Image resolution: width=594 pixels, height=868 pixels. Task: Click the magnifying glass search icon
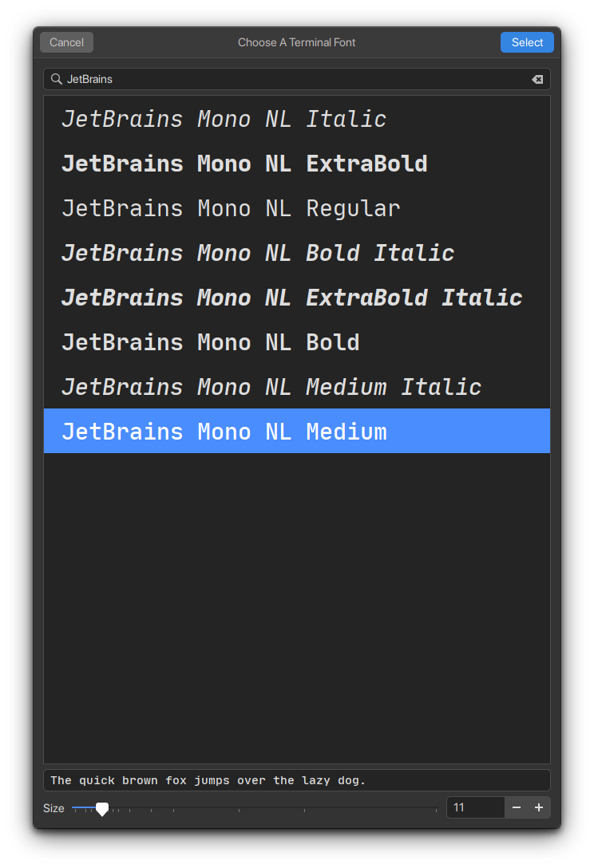(56, 79)
